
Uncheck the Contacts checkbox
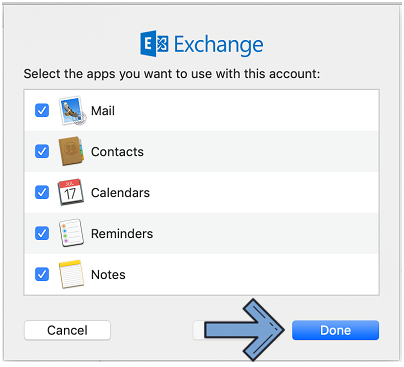[42, 151]
